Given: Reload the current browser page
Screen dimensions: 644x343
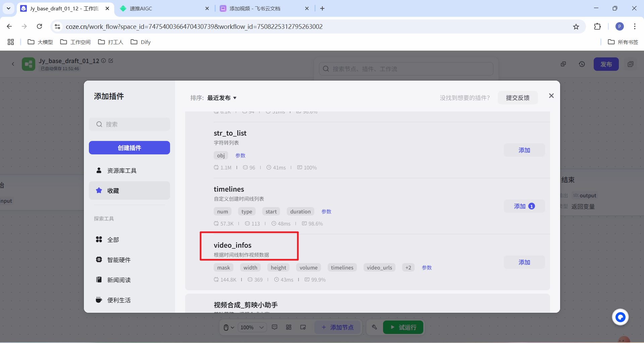Looking at the screenshot, I should (40, 27).
